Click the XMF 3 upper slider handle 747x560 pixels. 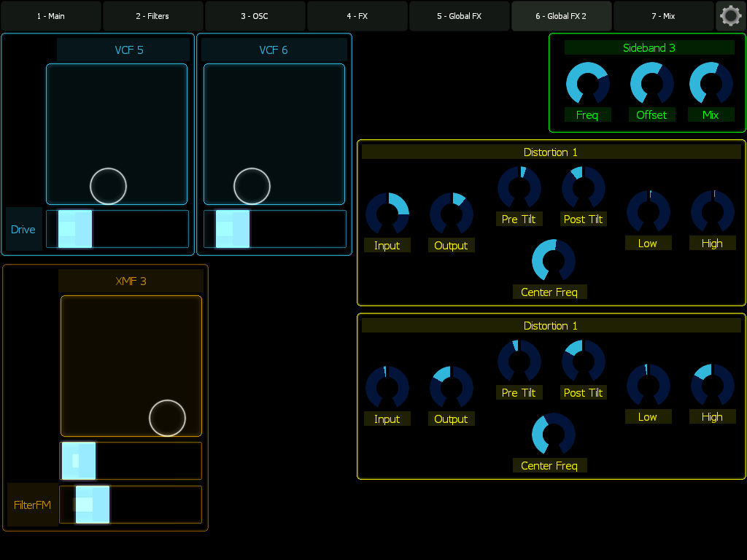pos(79,461)
